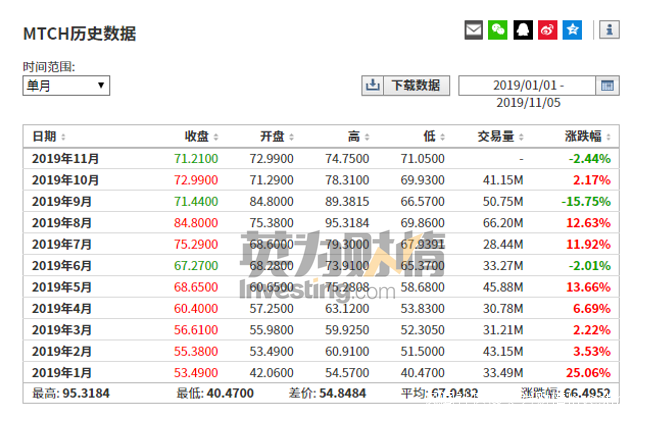645x422 pixels.
Task: Sort table by 收盘 column
Action: click(202, 137)
